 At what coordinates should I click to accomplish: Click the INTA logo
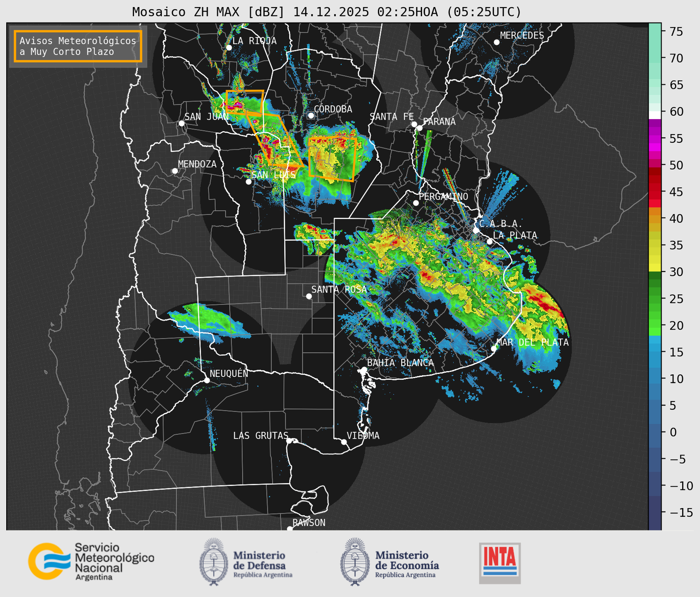point(500,563)
